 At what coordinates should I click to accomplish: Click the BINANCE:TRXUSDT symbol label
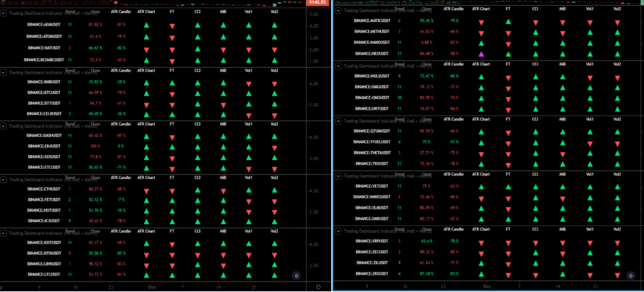click(x=372, y=164)
